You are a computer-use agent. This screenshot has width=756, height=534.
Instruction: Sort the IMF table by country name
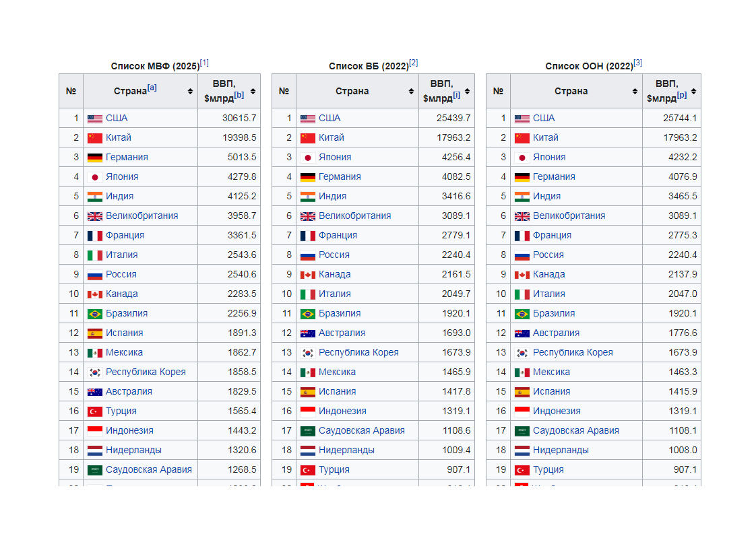190,92
